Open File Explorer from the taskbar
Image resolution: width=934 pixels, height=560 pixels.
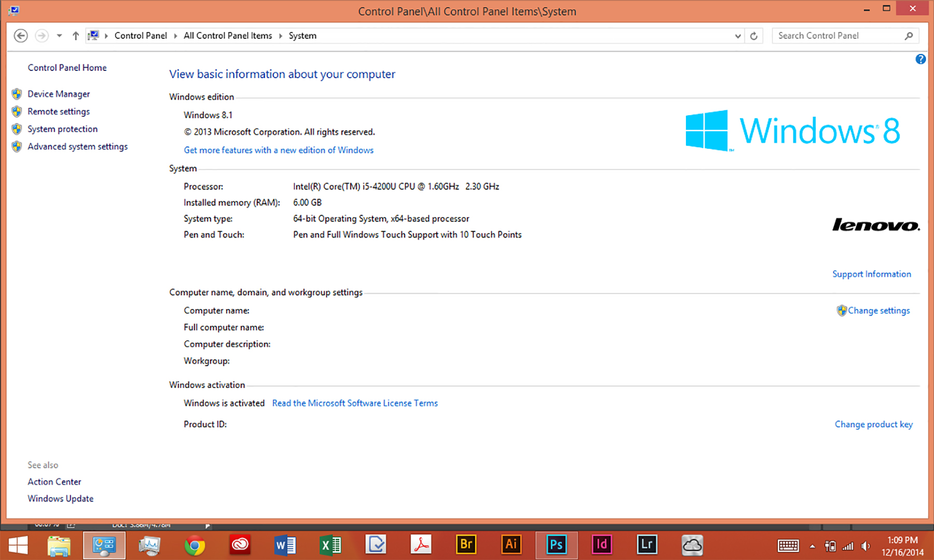click(x=59, y=545)
